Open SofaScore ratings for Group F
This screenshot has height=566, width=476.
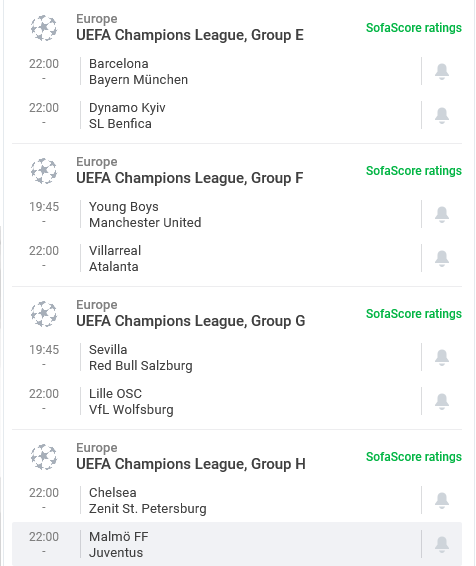coord(414,171)
